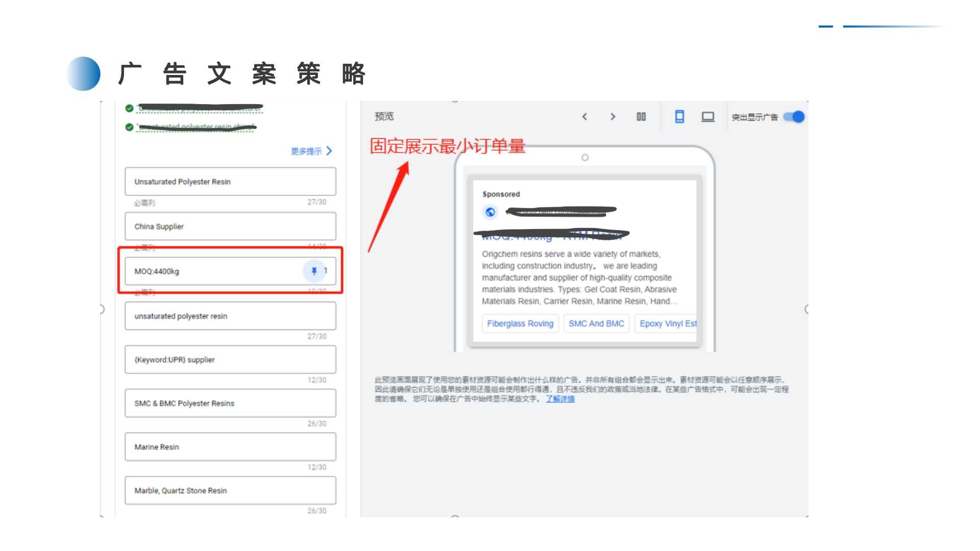
Task: Click the Fiberglass Roving sitelink
Action: click(x=520, y=323)
